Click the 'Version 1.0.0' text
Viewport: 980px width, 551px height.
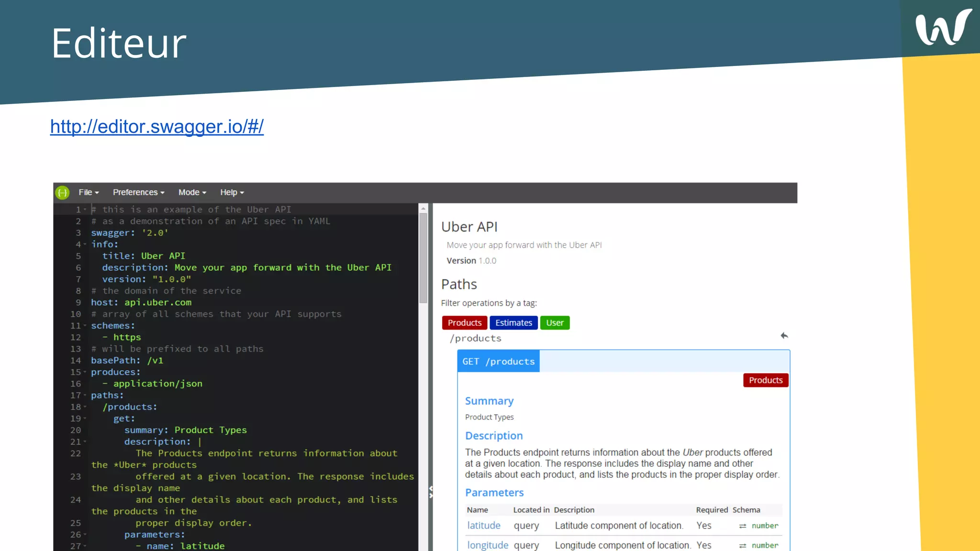click(x=471, y=261)
